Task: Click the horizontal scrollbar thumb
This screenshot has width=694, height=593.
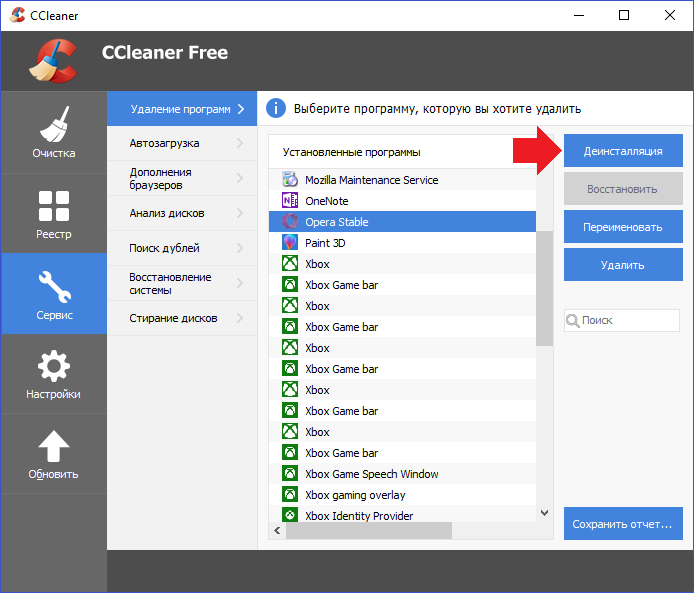Action: point(369,530)
